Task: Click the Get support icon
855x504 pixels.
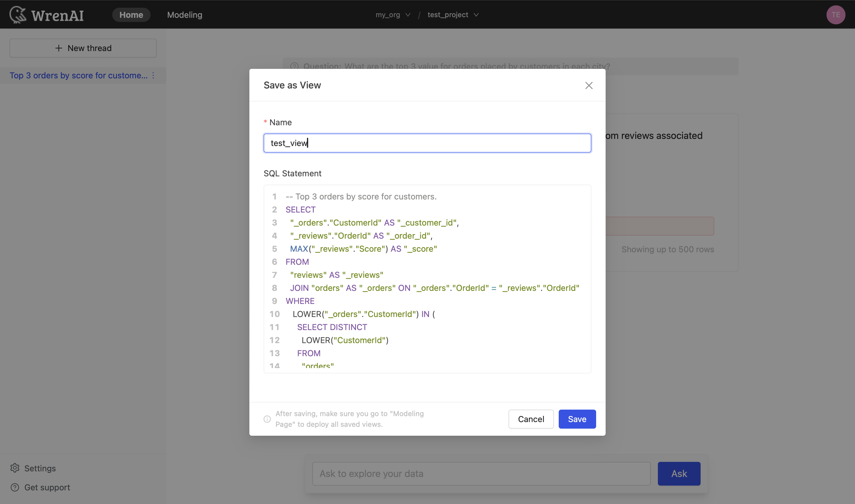Action: pos(15,487)
